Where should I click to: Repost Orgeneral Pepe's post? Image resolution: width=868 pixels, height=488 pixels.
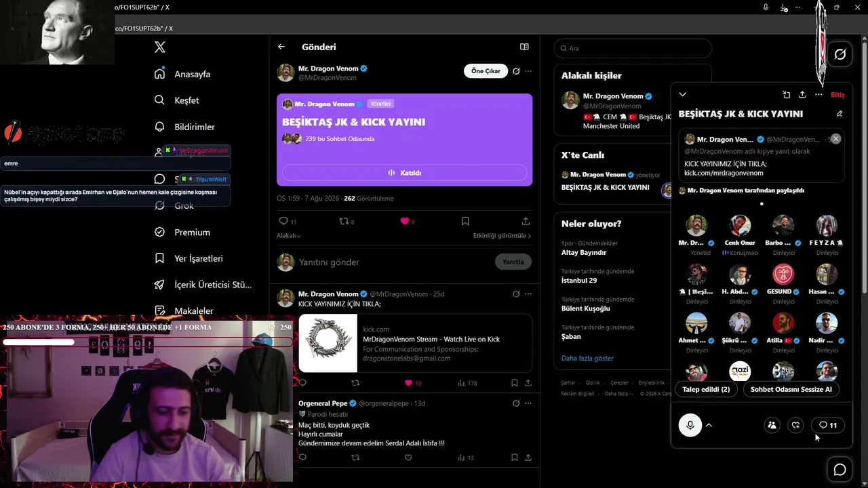pos(355,457)
